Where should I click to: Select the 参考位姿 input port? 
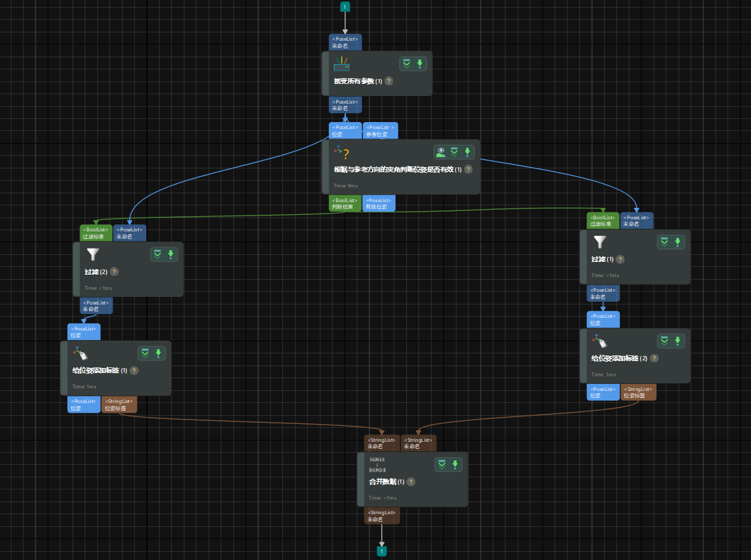pyautogui.click(x=380, y=130)
